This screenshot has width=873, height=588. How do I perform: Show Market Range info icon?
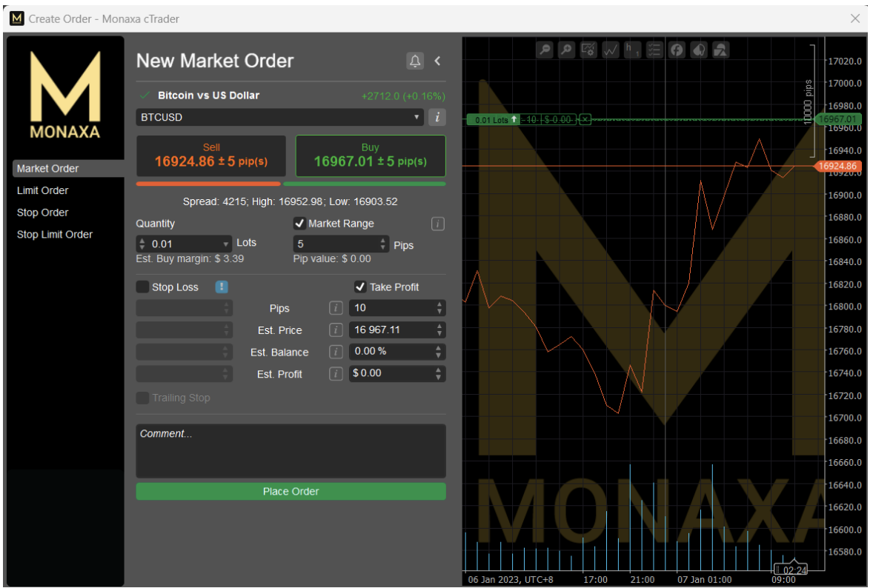[438, 224]
